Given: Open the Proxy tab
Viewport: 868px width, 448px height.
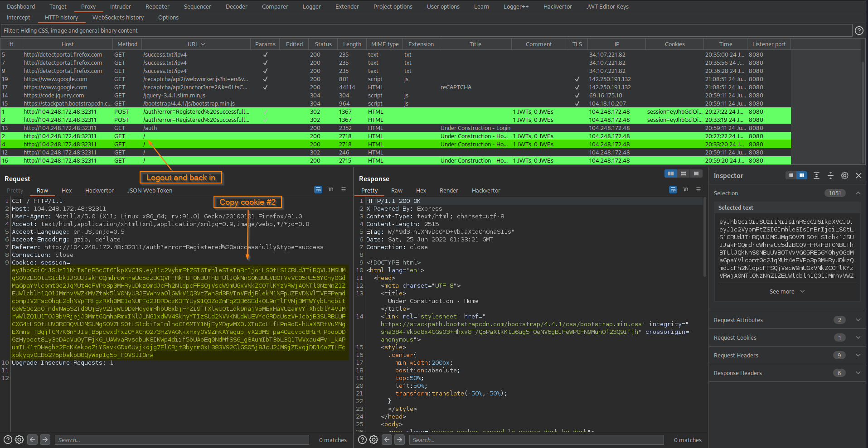Looking at the screenshot, I should tap(88, 6).
